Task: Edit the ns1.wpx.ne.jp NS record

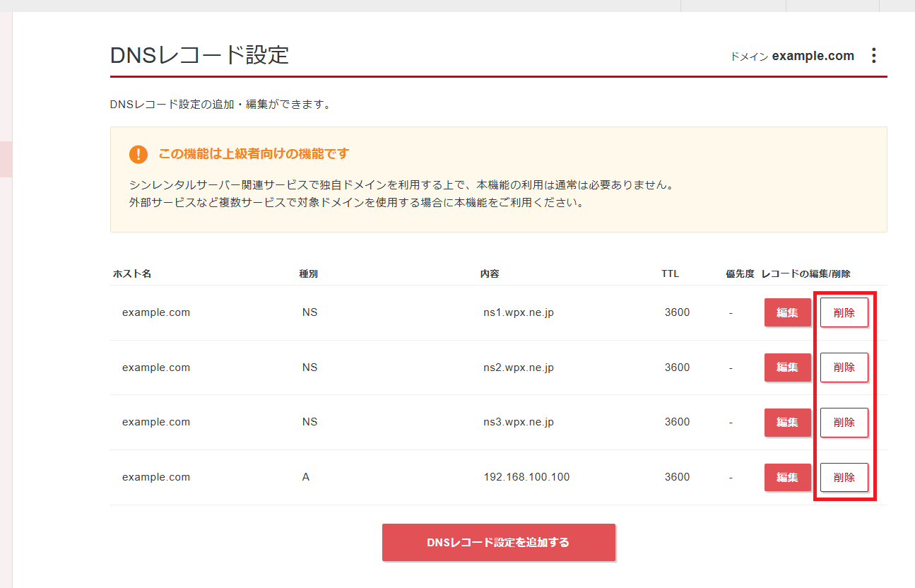Action: (x=788, y=312)
